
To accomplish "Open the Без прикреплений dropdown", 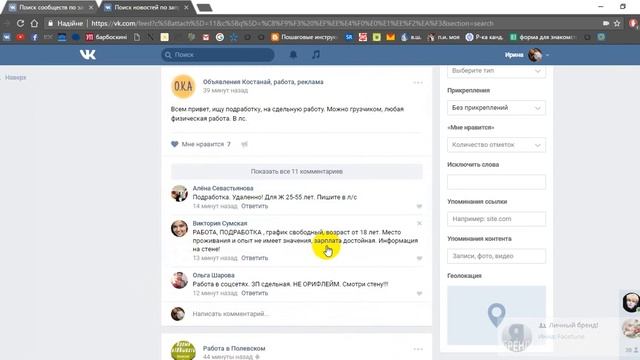I will 496,108.
